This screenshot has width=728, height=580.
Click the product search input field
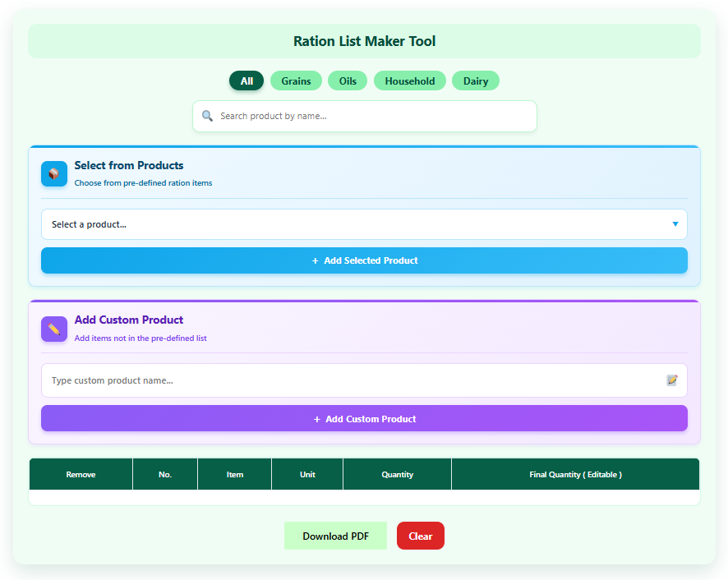tap(365, 116)
